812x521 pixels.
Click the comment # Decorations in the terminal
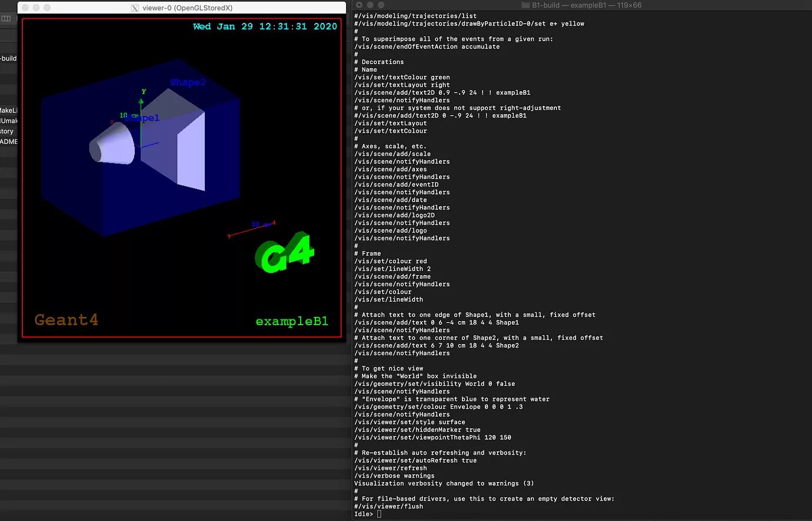[379, 62]
